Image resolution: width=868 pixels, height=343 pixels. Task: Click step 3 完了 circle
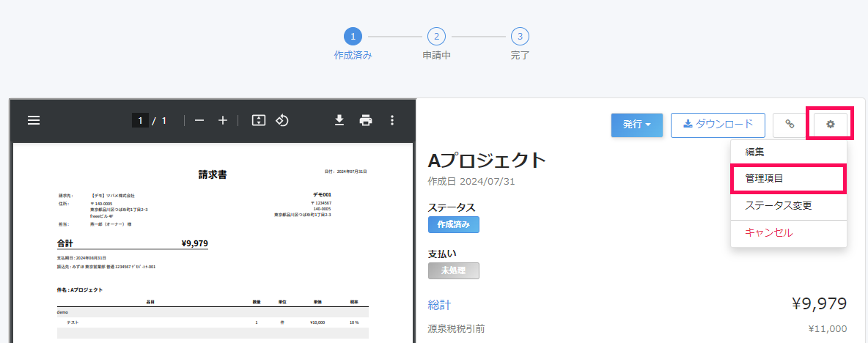pos(520,37)
